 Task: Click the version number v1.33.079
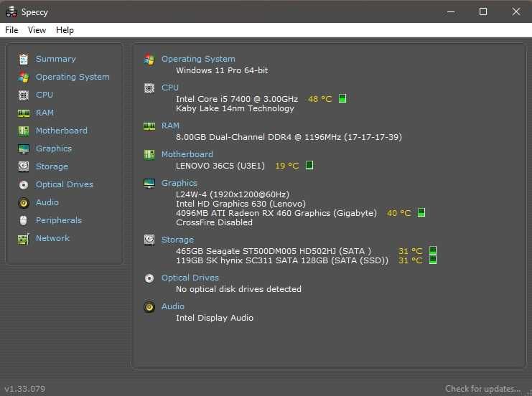coord(24,389)
